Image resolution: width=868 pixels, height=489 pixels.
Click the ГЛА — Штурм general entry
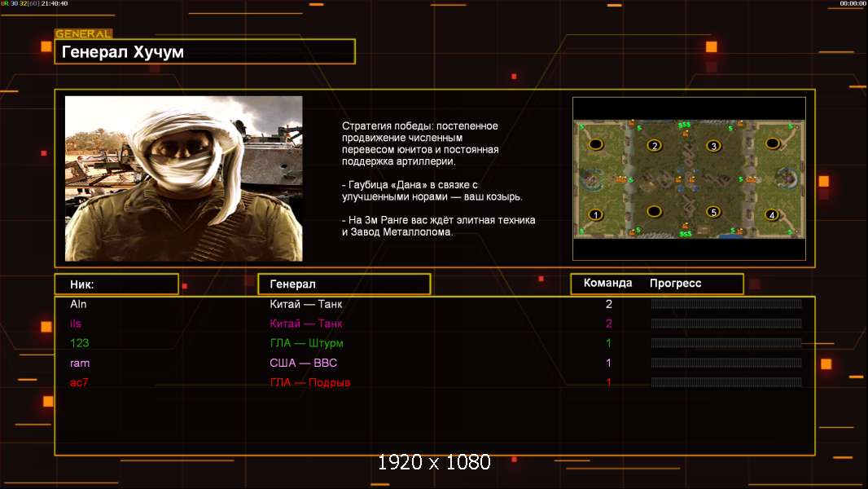[307, 343]
